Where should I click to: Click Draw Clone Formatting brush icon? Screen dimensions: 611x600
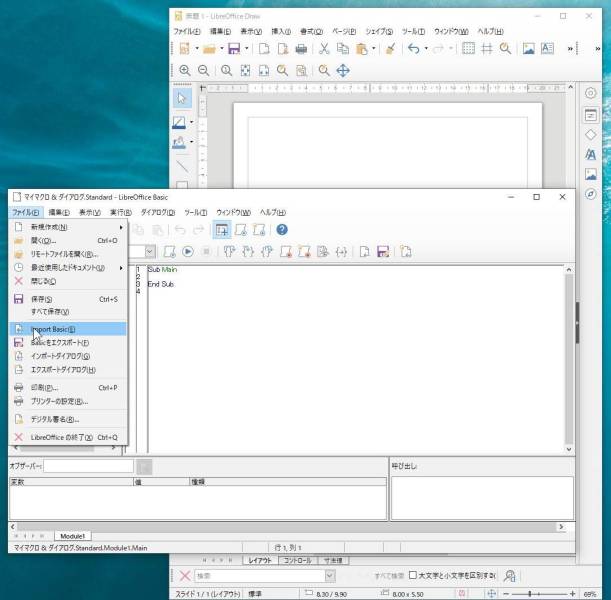coord(390,49)
